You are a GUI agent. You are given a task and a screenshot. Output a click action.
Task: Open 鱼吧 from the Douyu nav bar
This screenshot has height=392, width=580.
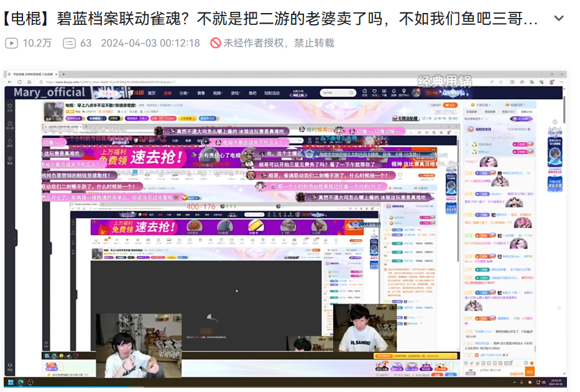[x=252, y=93]
